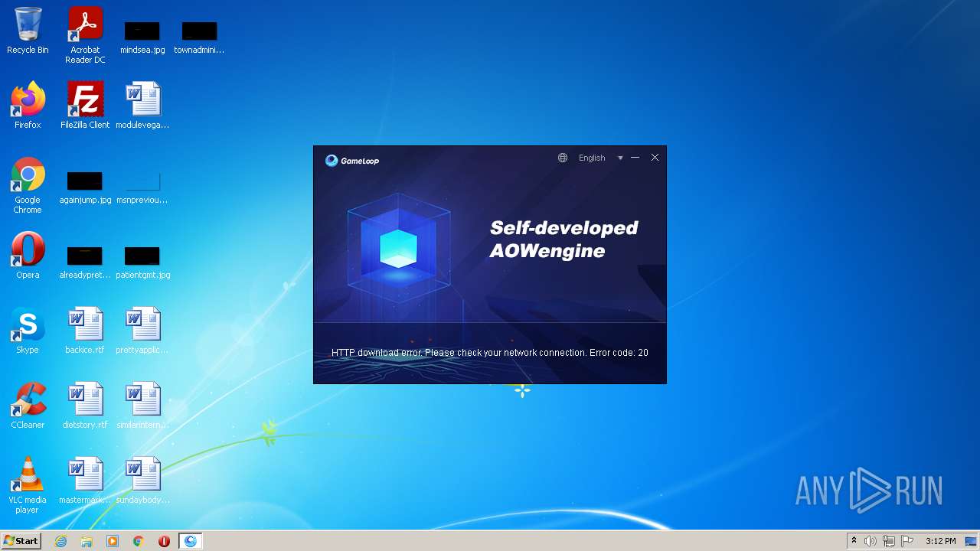The height and width of the screenshot is (551, 980).
Task: Open the Recycle Bin desktop icon
Action: pos(28,31)
